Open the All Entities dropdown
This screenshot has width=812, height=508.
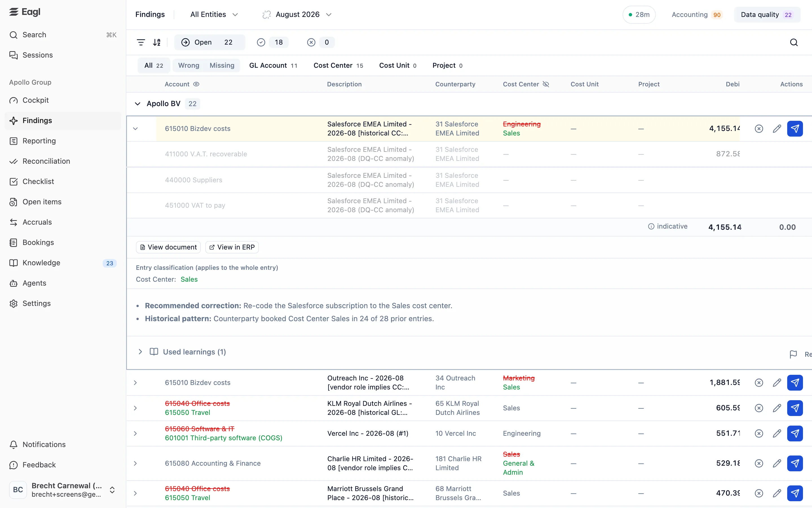[x=214, y=14]
